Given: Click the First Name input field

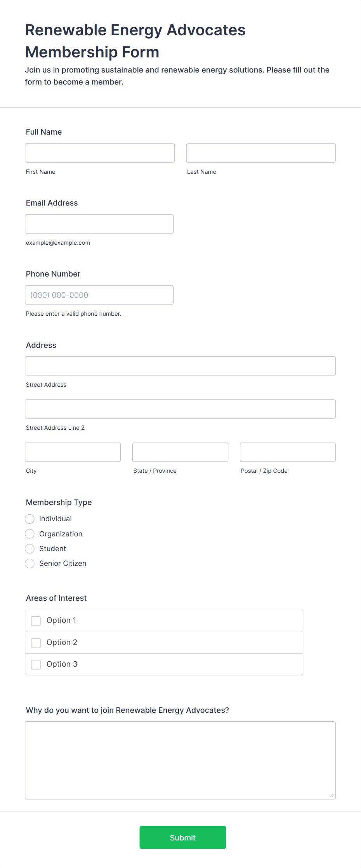Looking at the screenshot, I should (x=100, y=153).
